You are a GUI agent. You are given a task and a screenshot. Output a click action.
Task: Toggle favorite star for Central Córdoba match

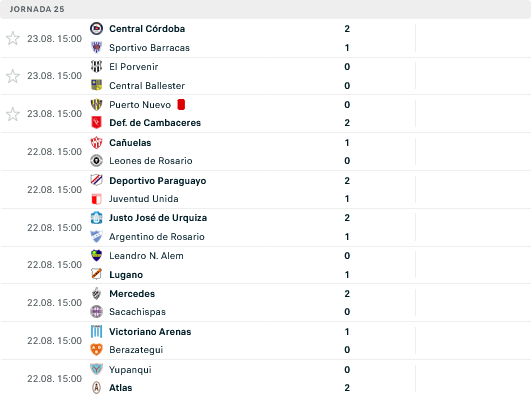(x=13, y=38)
